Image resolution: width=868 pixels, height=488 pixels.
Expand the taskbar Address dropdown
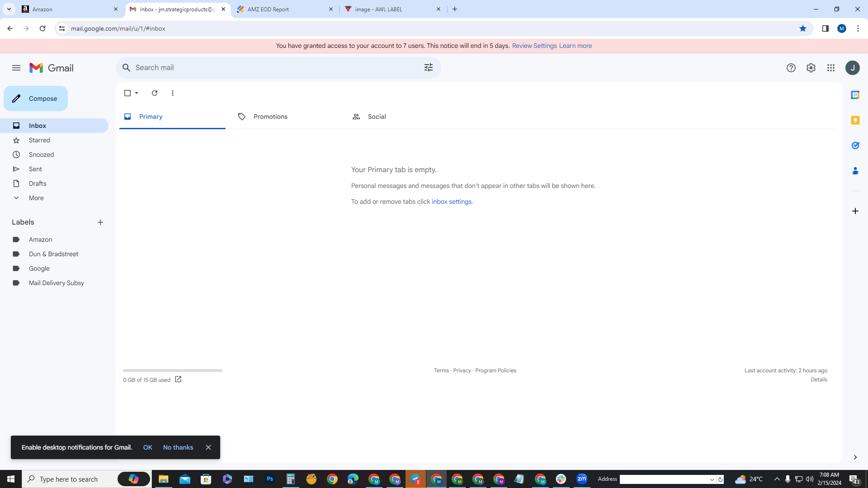click(712, 479)
